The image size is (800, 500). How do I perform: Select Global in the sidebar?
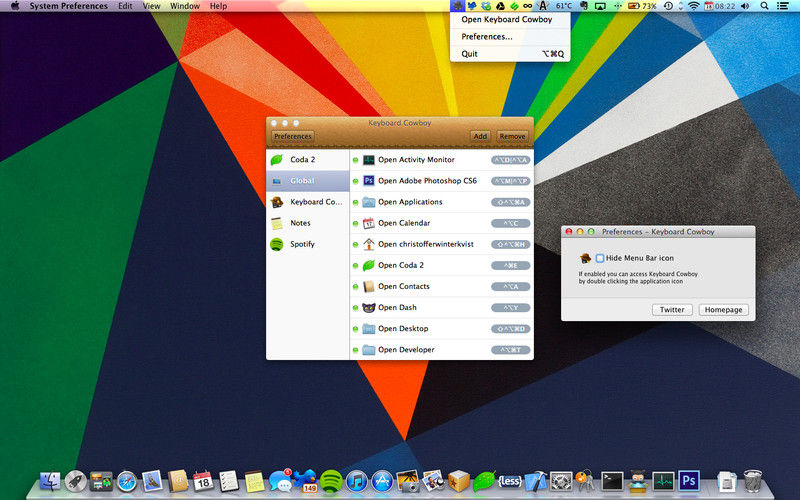pyautogui.click(x=308, y=181)
